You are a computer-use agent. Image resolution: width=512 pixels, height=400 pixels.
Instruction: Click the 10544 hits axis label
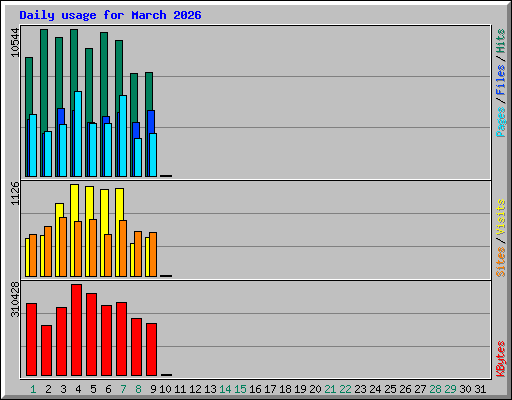[x=15, y=43]
